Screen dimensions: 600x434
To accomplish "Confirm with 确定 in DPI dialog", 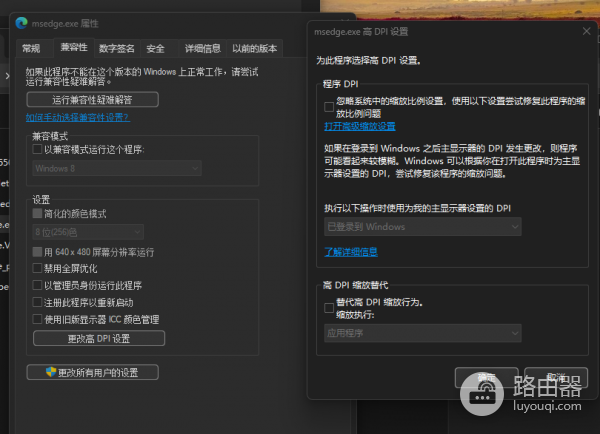I will 486,378.
